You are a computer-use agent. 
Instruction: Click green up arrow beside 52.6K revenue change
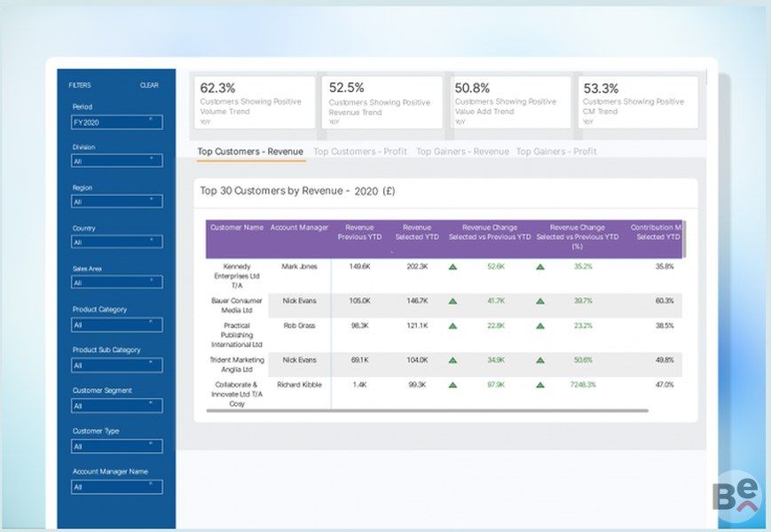(452, 266)
